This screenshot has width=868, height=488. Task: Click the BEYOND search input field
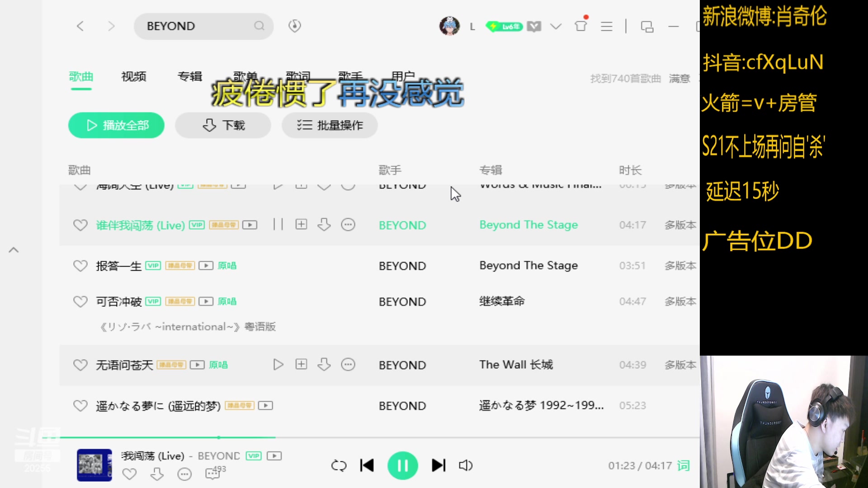click(203, 26)
